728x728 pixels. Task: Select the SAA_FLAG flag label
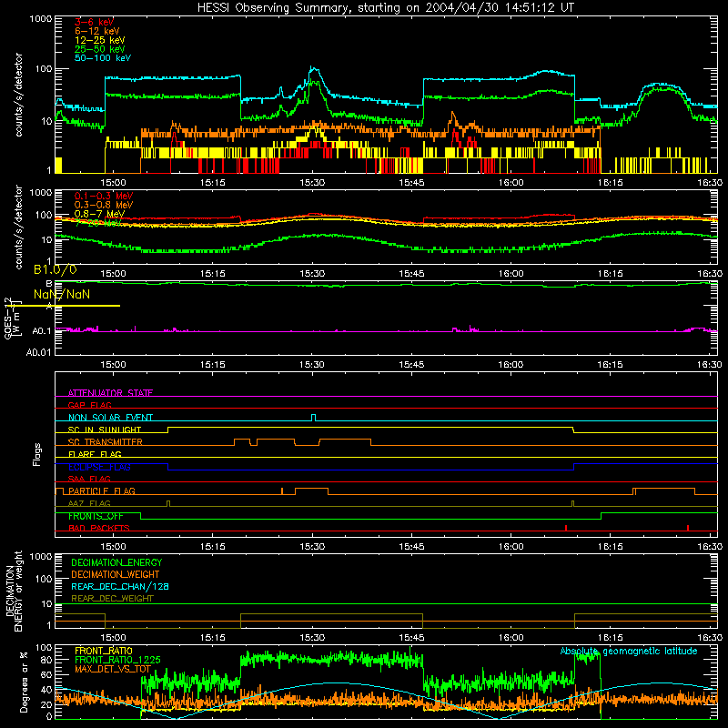(89, 480)
